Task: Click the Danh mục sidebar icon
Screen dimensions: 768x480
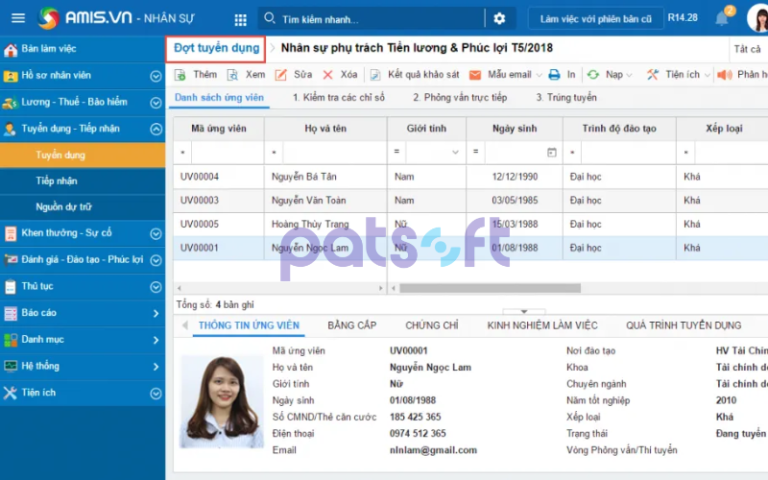Action: (x=10, y=339)
